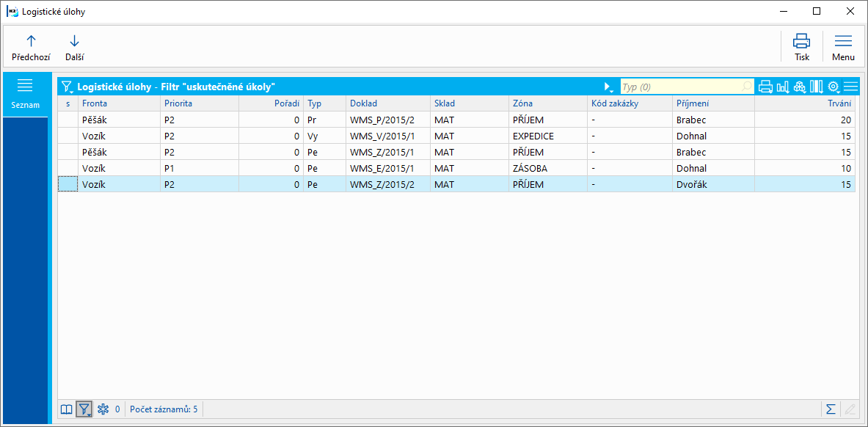Image resolution: width=868 pixels, height=427 pixels.
Task: Click Pěšák in the WMS_Z/2015/1 row
Action: [119, 152]
